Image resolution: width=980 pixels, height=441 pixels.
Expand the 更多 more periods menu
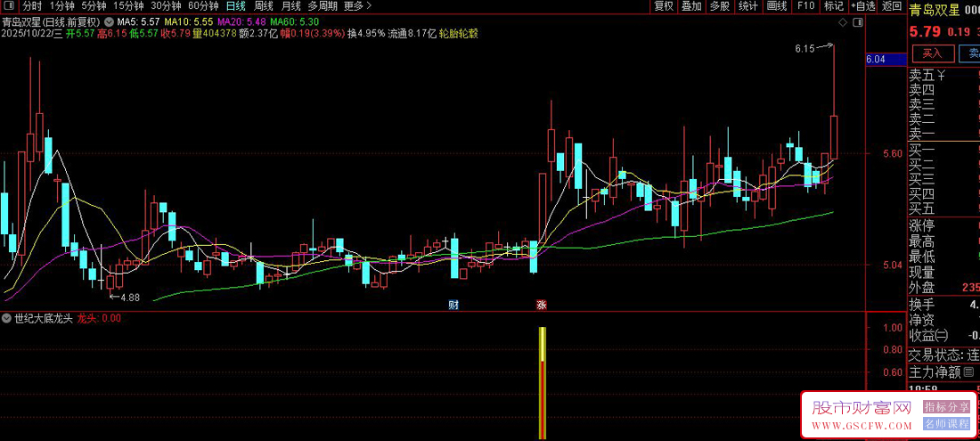coord(357,6)
